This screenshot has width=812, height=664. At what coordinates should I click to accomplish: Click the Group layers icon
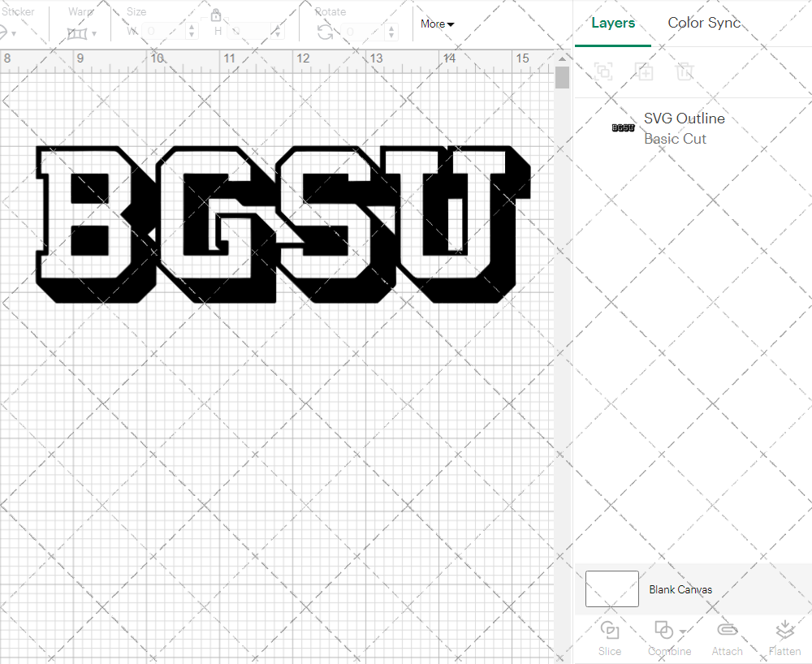pyautogui.click(x=603, y=72)
